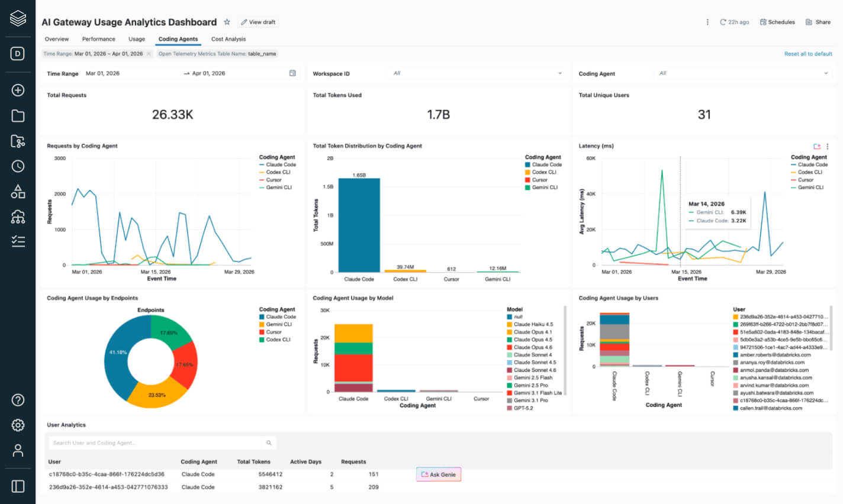Click the Model legend scrollbar
The width and height of the screenshot is (843, 504).
pyautogui.click(x=565, y=350)
